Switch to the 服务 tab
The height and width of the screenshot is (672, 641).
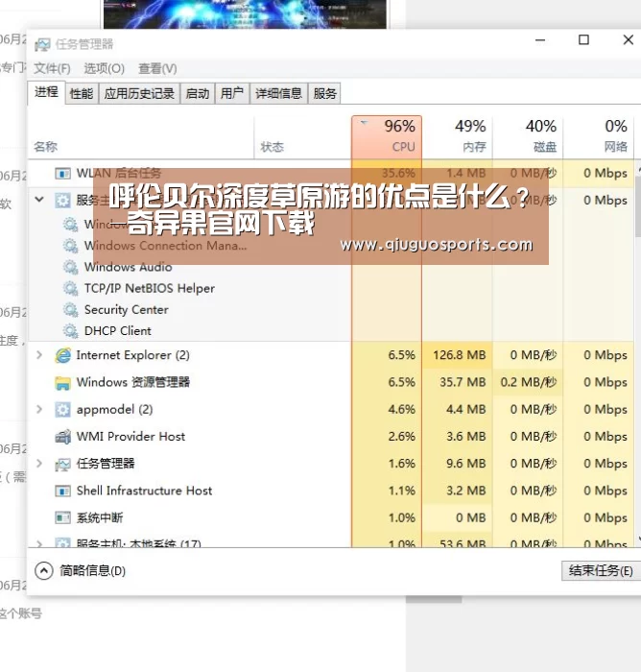click(324, 93)
